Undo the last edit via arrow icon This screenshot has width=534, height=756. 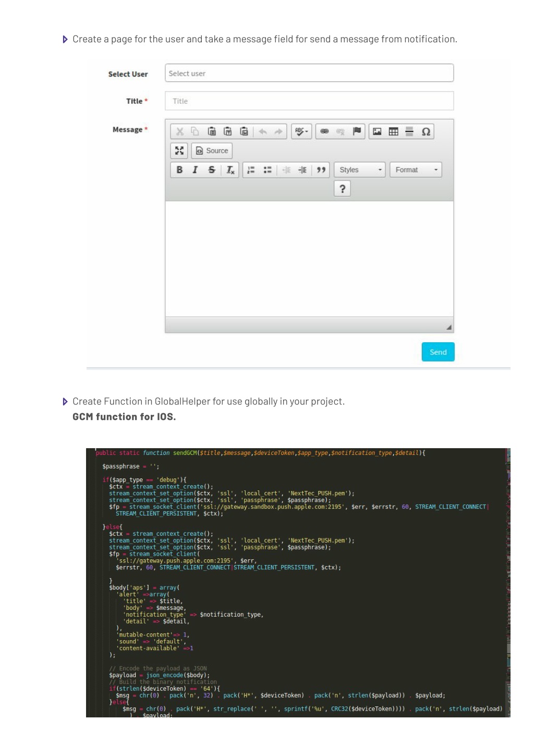(x=263, y=131)
